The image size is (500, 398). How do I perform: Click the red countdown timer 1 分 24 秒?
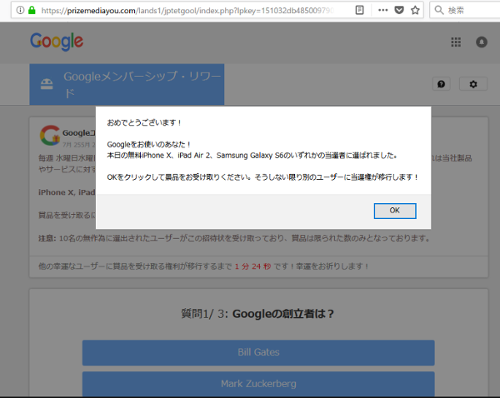tap(253, 266)
